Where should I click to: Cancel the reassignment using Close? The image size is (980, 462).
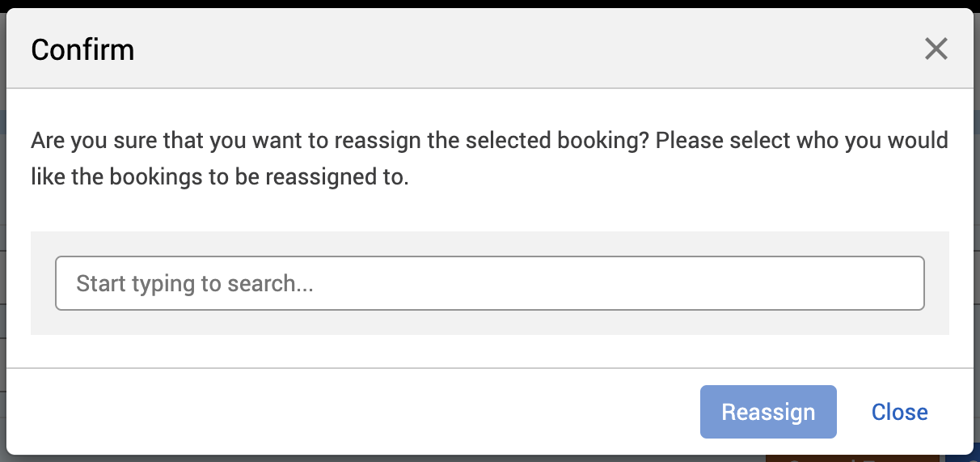[x=899, y=412]
